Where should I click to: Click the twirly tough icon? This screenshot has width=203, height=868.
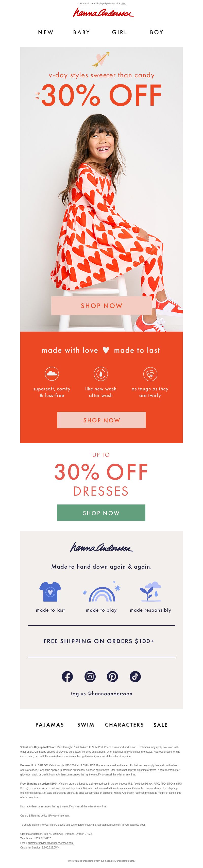pyautogui.click(x=150, y=374)
